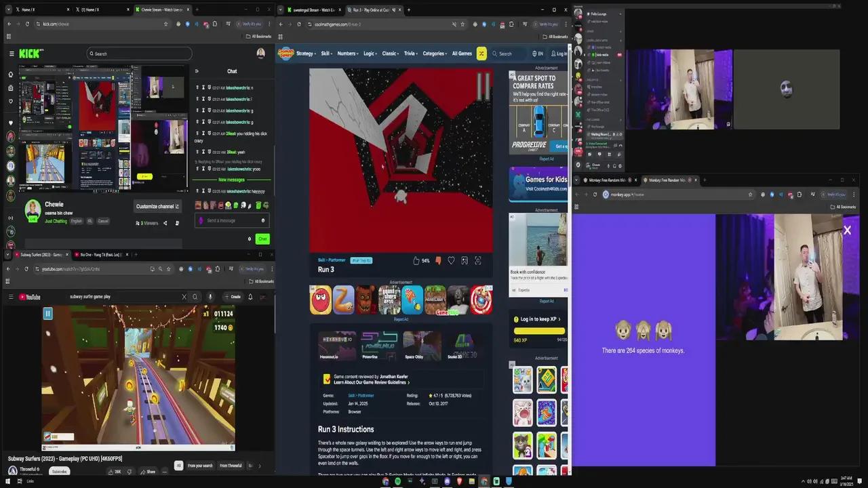The height and width of the screenshot is (488, 868).
Task: Click YouTube Create button
Action: point(233,297)
